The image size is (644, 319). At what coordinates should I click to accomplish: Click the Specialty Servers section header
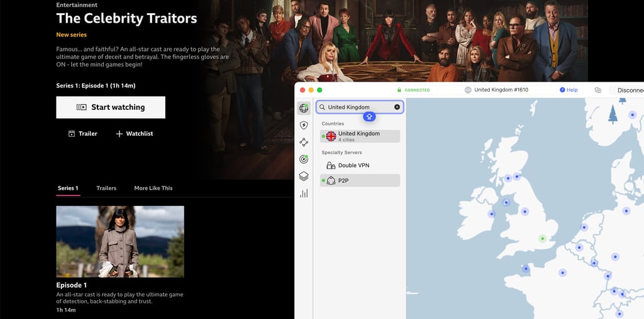[x=341, y=153]
